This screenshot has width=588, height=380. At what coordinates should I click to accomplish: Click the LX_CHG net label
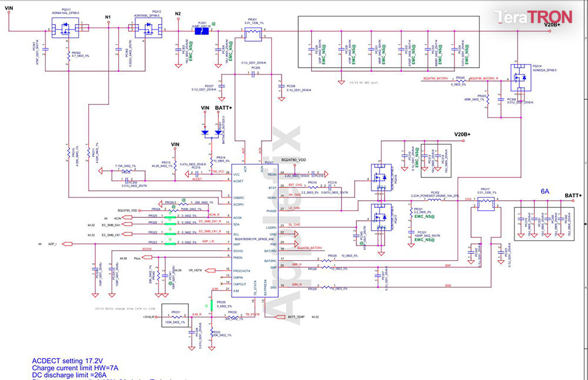[294, 208]
